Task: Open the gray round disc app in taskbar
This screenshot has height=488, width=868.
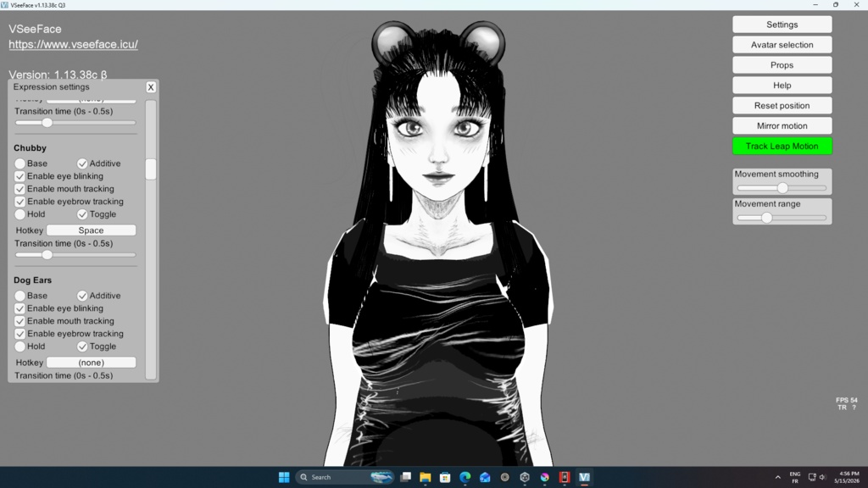Action: (505, 477)
